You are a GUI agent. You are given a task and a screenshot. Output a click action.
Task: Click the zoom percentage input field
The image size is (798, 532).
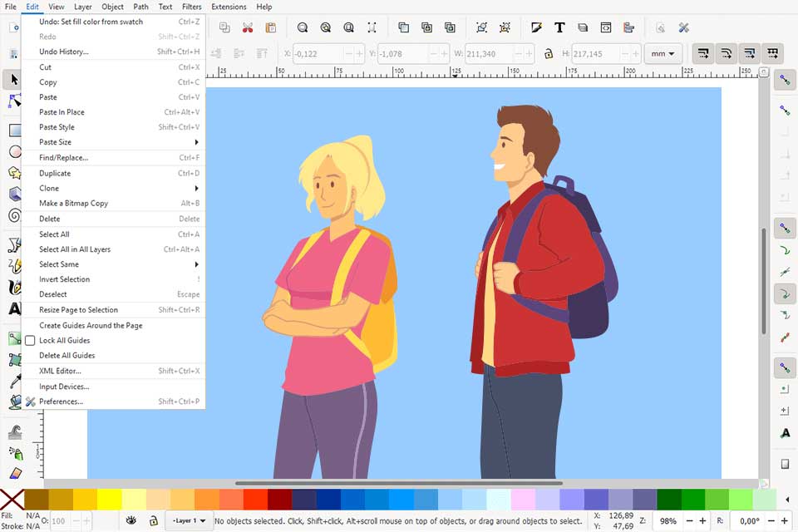668,520
